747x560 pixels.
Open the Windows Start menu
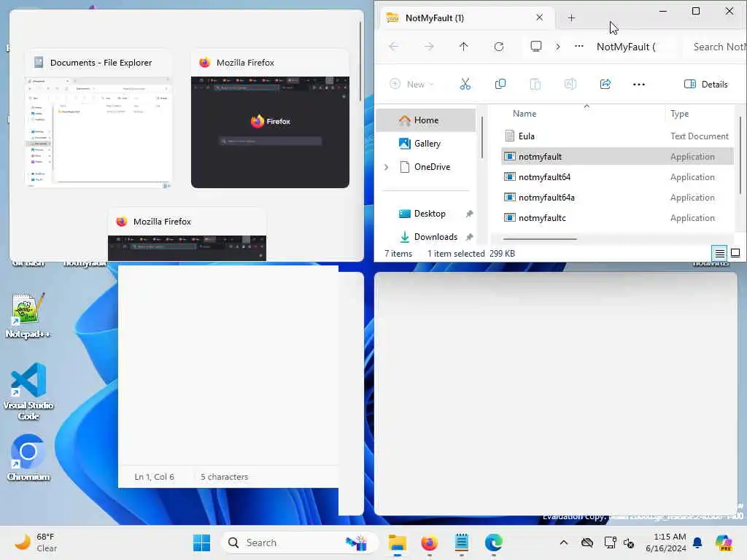point(201,542)
